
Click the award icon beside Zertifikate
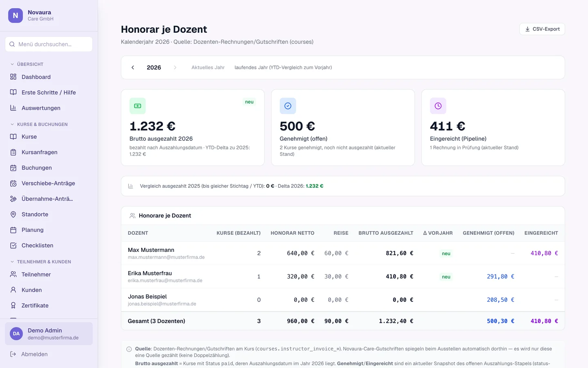[13, 305]
